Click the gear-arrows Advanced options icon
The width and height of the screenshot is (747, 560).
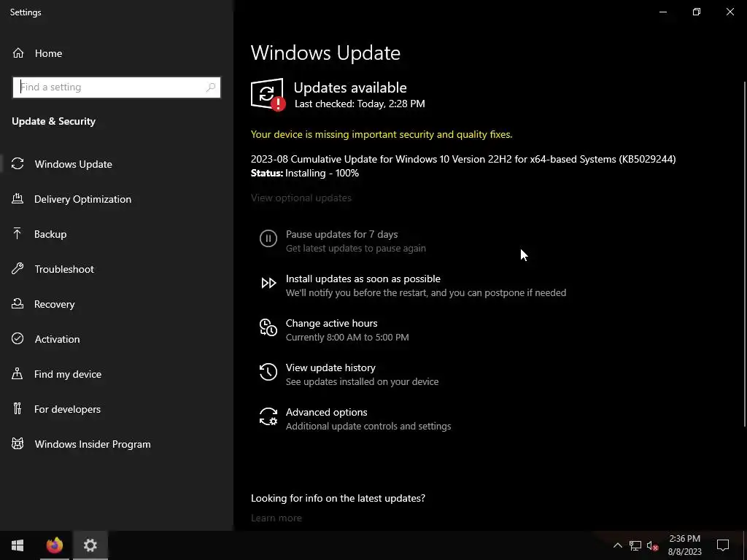[268, 416]
